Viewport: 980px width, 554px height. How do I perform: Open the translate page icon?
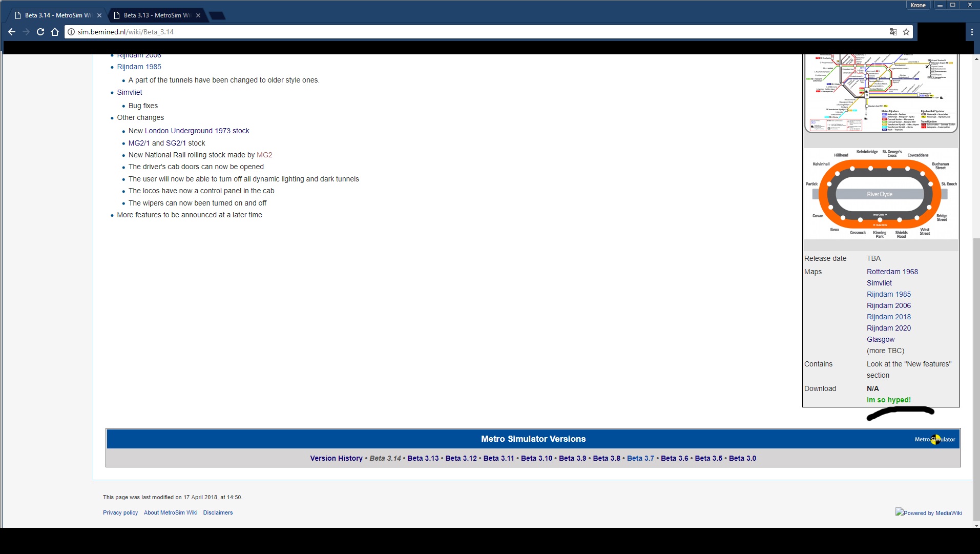pos(893,32)
